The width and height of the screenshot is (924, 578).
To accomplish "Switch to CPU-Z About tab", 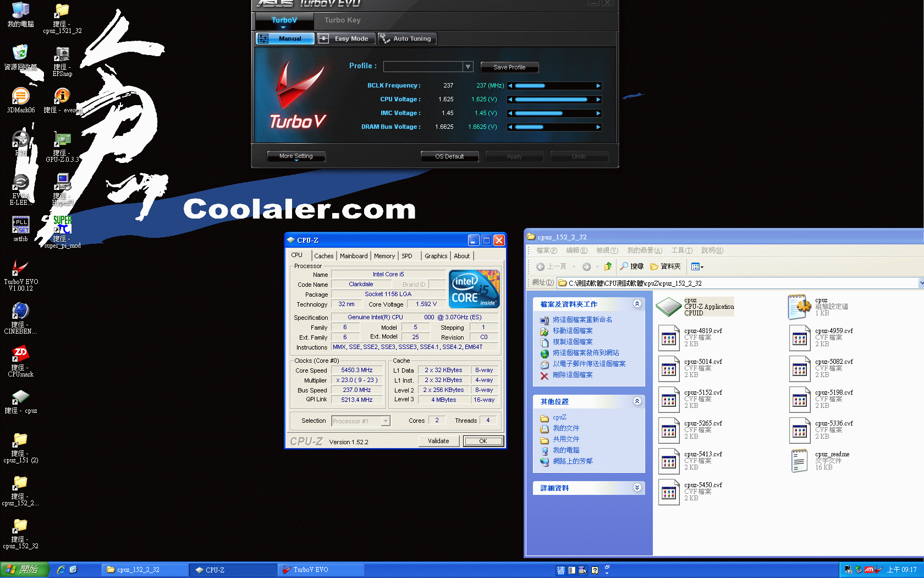I will tap(462, 256).
